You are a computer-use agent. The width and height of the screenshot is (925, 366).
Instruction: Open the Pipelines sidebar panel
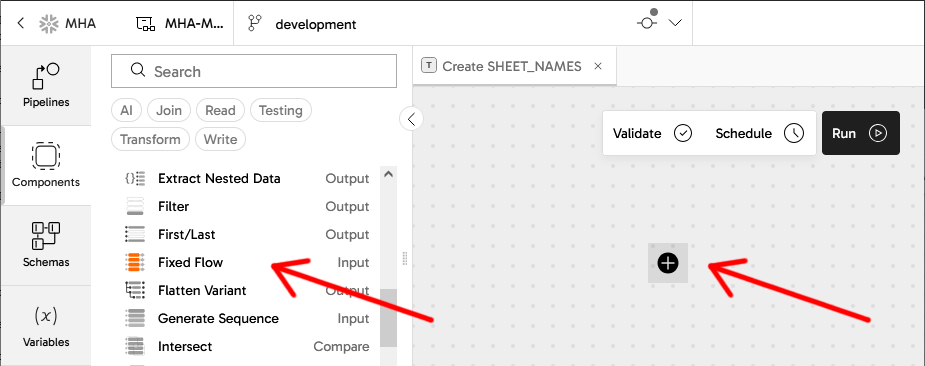[46, 86]
